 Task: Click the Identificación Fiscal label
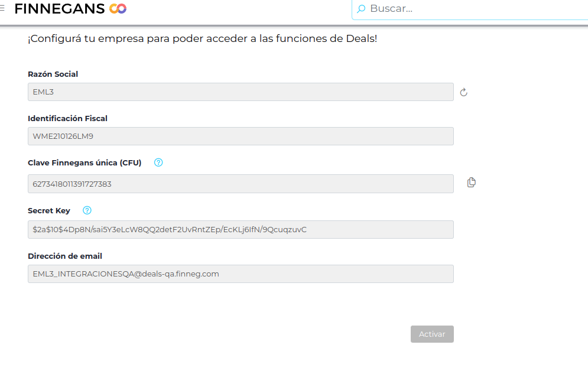[67, 119]
